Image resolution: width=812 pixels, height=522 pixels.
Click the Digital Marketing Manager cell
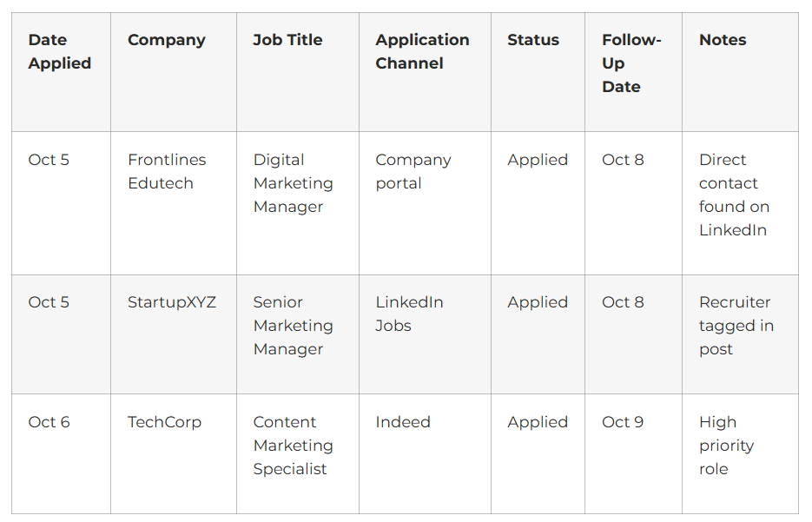[293, 183]
